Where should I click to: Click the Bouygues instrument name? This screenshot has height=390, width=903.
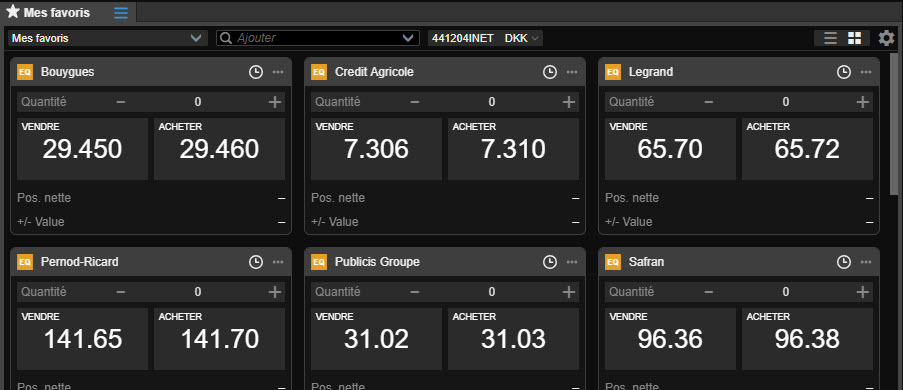(67, 72)
